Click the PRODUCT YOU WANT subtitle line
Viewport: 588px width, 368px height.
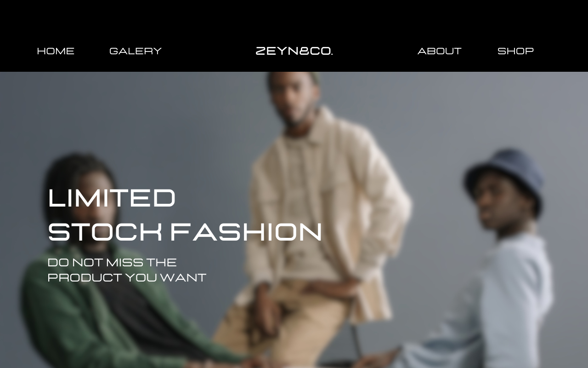click(x=127, y=277)
